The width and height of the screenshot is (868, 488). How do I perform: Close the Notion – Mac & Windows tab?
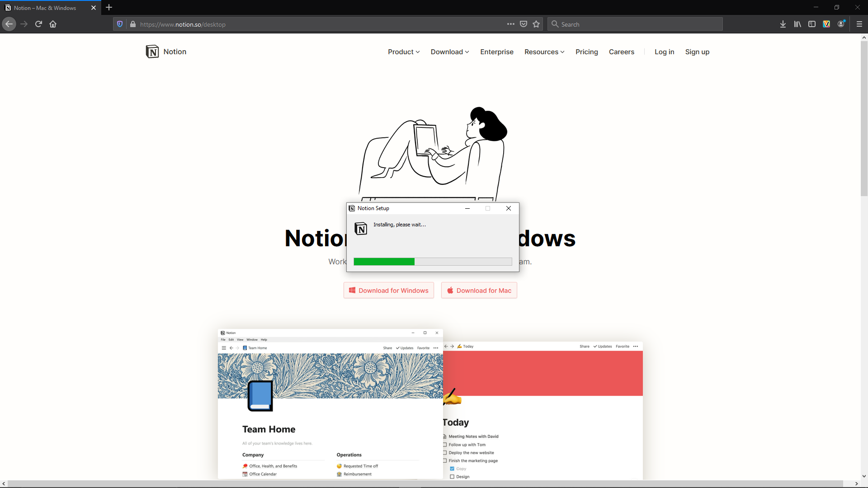[x=94, y=8]
